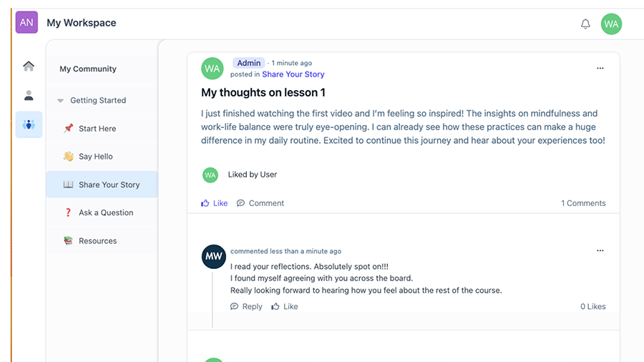The width and height of the screenshot is (644, 362).
Task: Click commented less than a minute ago text
Action: (286, 251)
